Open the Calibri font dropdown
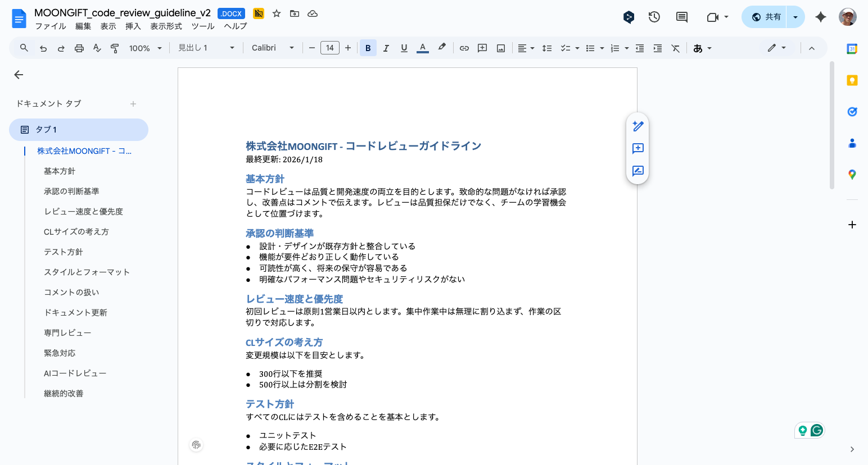 [273, 48]
